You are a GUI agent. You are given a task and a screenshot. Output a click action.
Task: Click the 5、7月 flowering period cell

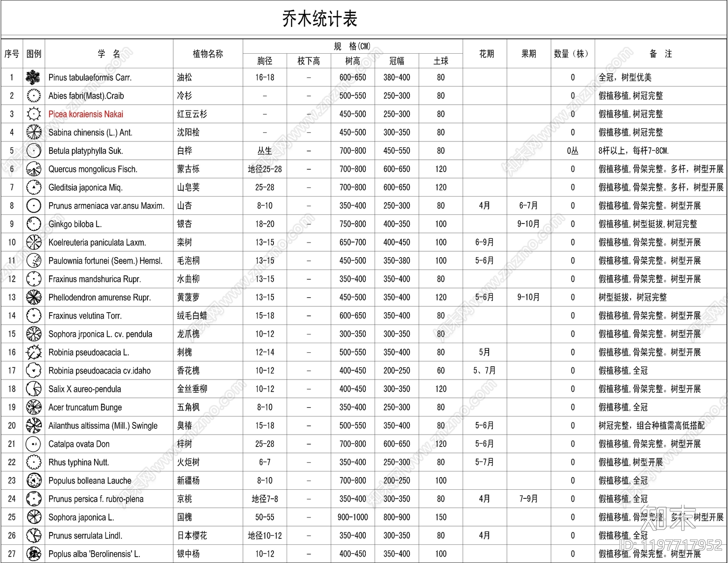tap(484, 370)
